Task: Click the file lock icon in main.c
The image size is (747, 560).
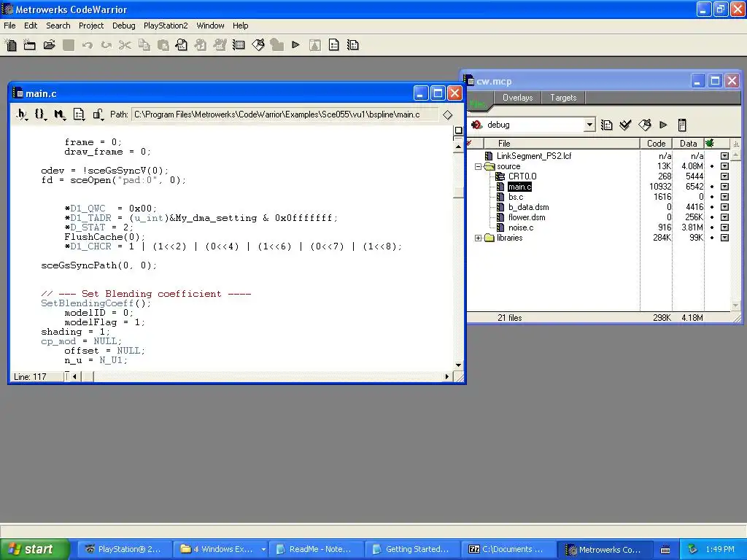Action: tap(98, 114)
